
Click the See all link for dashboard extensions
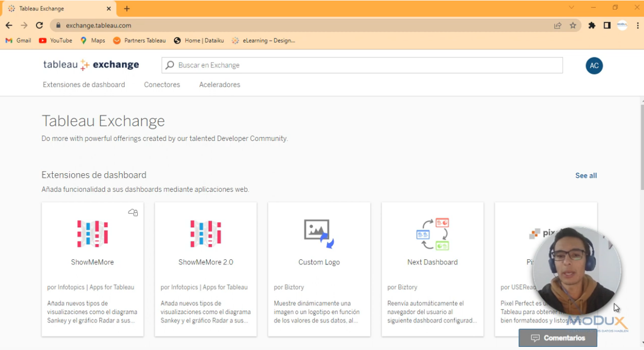tap(586, 175)
